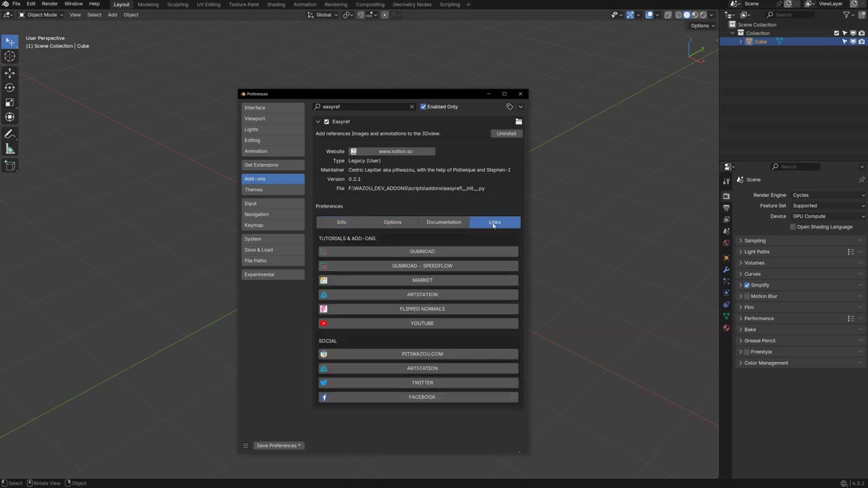The image size is (868, 488).
Task: Select the Add Cube tool
Action: coord(9,165)
